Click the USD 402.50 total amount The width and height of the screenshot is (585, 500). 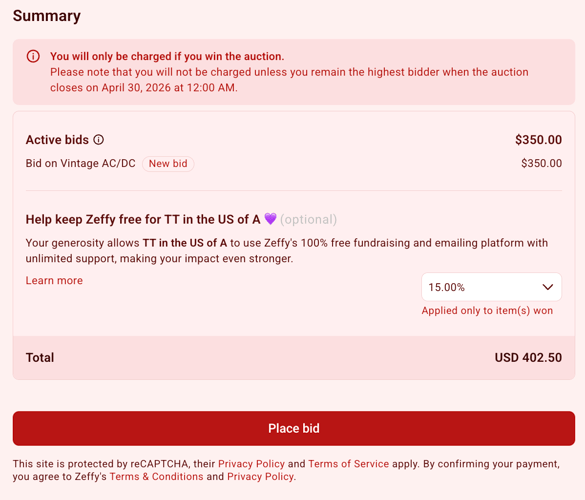click(x=528, y=357)
